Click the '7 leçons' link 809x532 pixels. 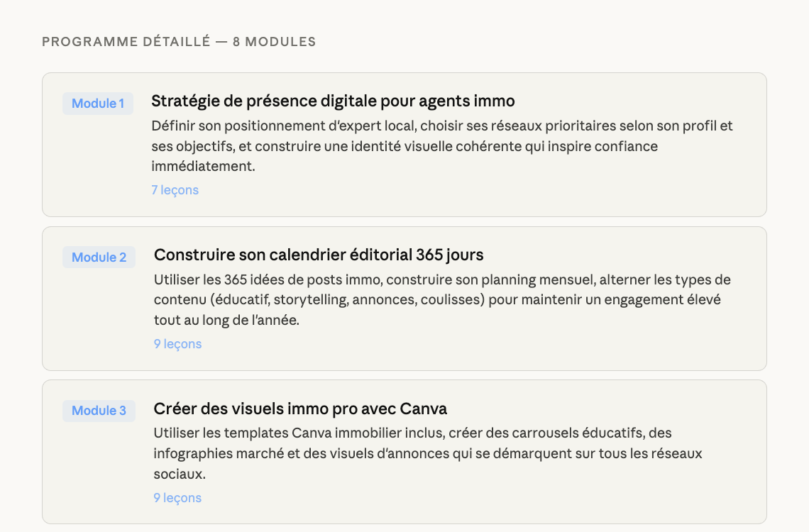point(175,190)
